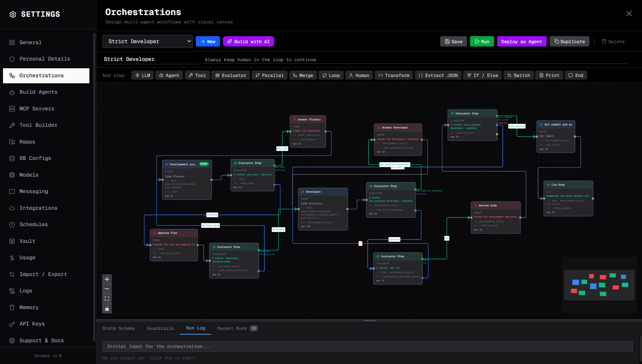Open Logs page
Screen dimensions: 642x364
(46, 291)
